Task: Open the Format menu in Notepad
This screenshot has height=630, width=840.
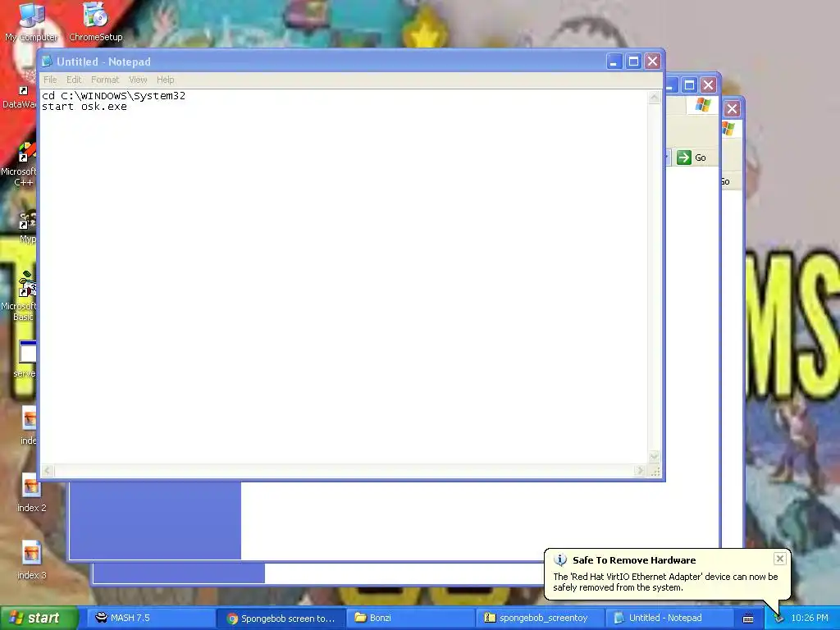Action: [x=104, y=80]
